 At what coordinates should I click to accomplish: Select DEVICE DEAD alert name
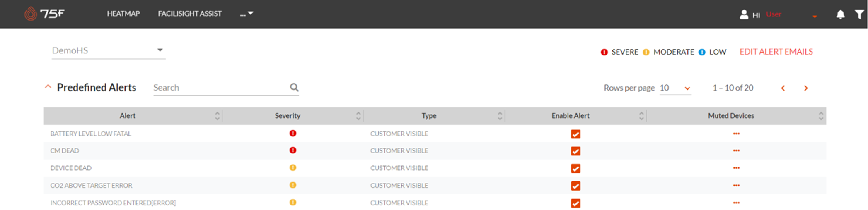click(71, 168)
